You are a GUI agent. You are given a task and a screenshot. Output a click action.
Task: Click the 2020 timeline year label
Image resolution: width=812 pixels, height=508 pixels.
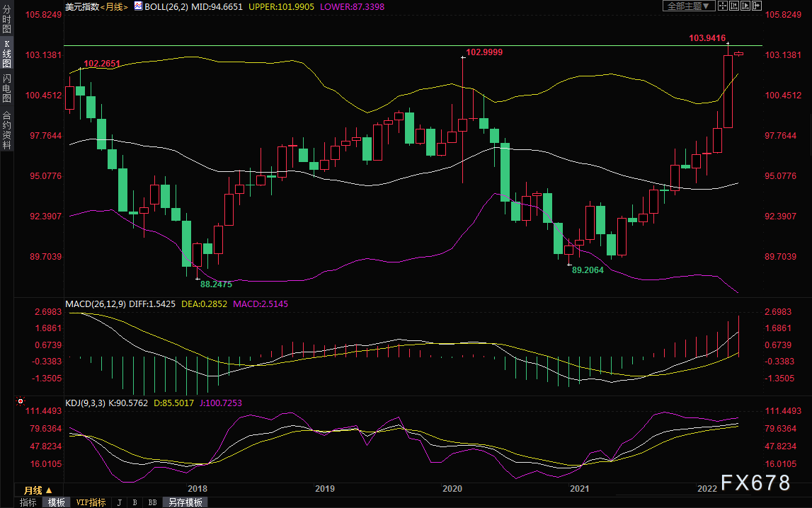(452, 489)
